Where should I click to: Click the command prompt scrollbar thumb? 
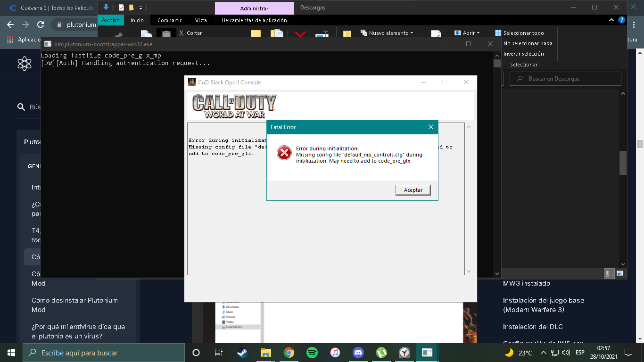pos(497,64)
